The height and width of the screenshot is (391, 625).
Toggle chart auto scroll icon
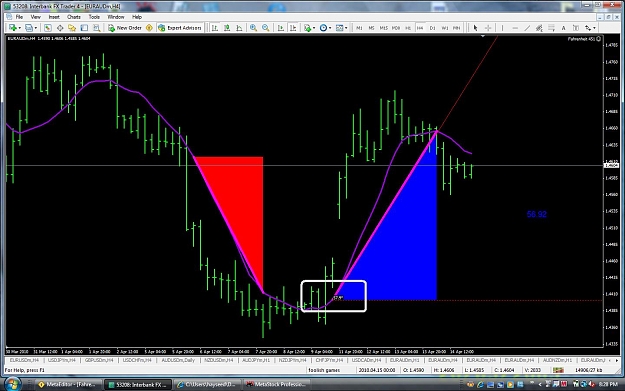coord(281,28)
